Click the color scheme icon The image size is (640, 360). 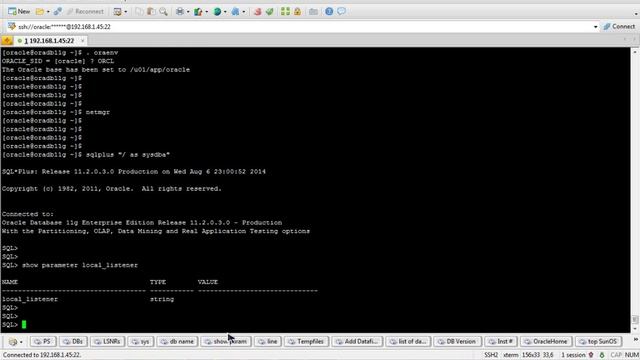tap(198, 12)
